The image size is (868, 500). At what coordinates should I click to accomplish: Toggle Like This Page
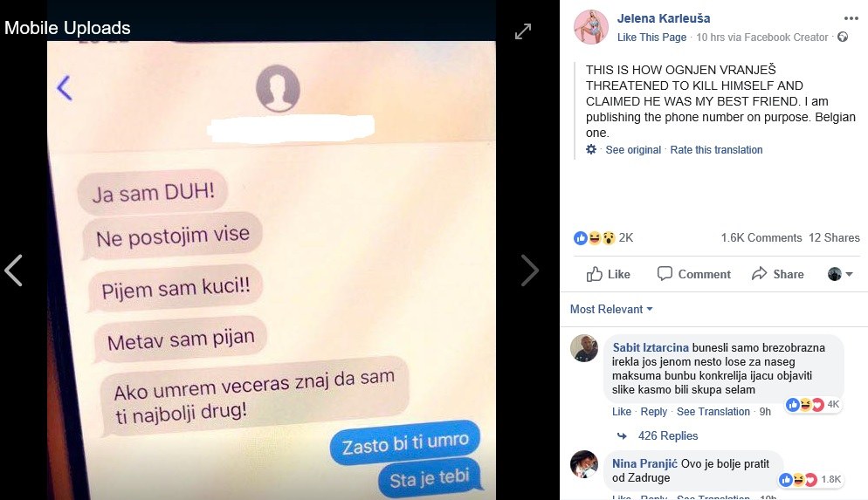[651, 37]
